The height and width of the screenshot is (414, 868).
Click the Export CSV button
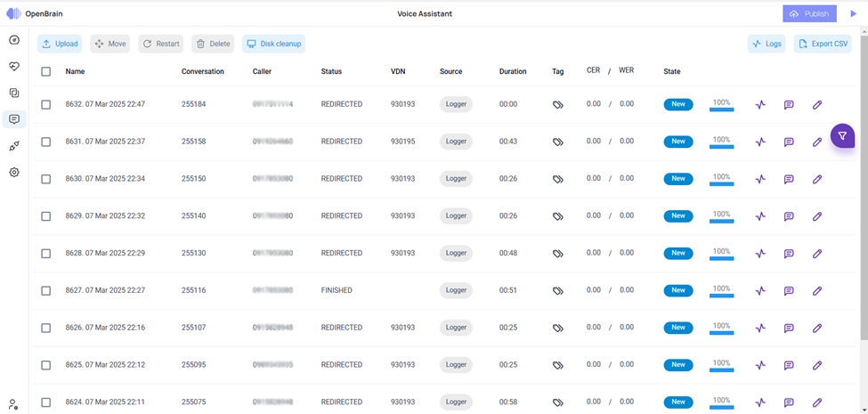click(823, 44)
